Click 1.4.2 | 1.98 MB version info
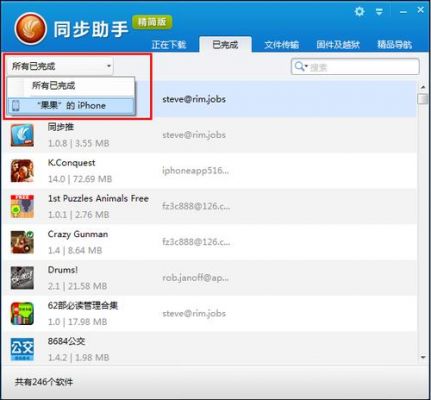Viewport: 431px width, 400px height. [x=78, y=357]
